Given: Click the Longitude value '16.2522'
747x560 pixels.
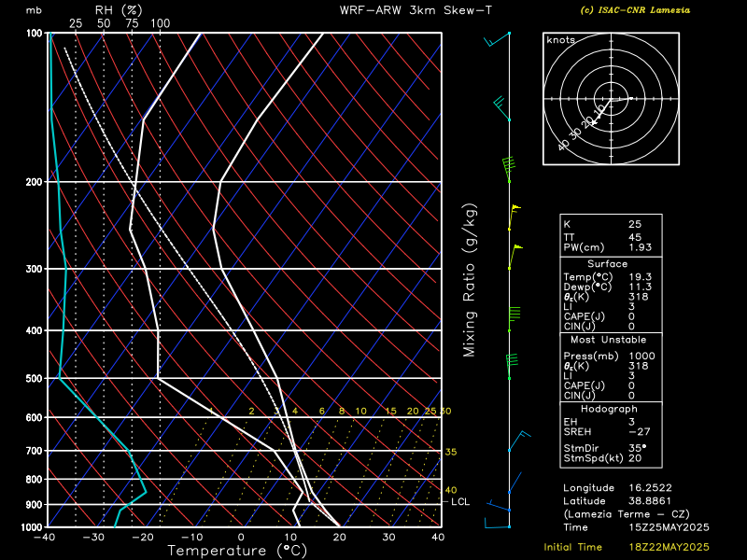Looking at the screenshot, I should (650, 488).
